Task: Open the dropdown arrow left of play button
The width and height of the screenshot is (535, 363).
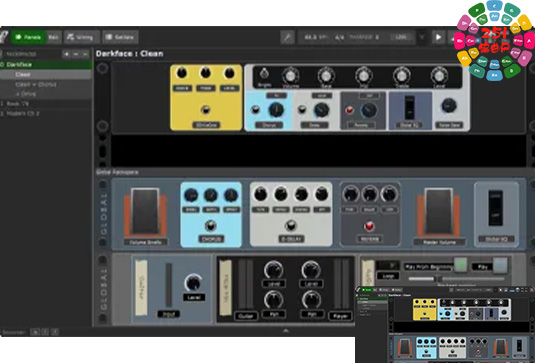Action: [x=422, y=37]
